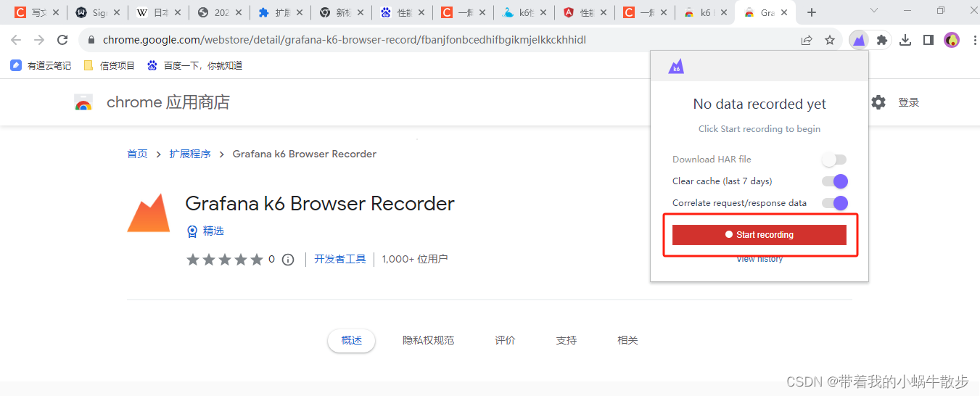Switch to the k6性 tab

click(524, 12)
